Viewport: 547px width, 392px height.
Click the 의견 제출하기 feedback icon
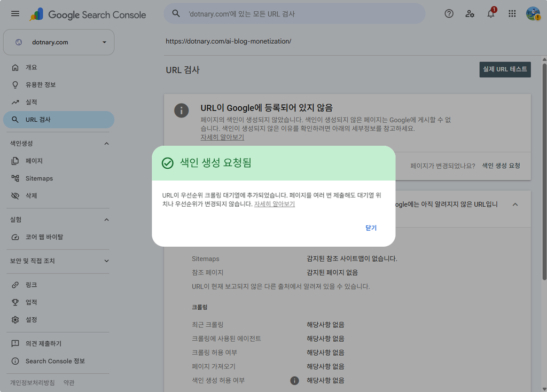coord(15,343)
